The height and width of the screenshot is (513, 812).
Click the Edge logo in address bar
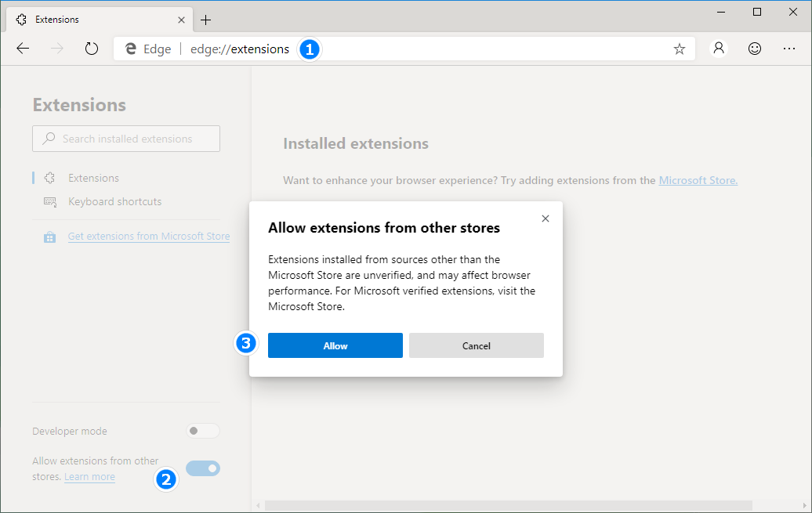130,49
